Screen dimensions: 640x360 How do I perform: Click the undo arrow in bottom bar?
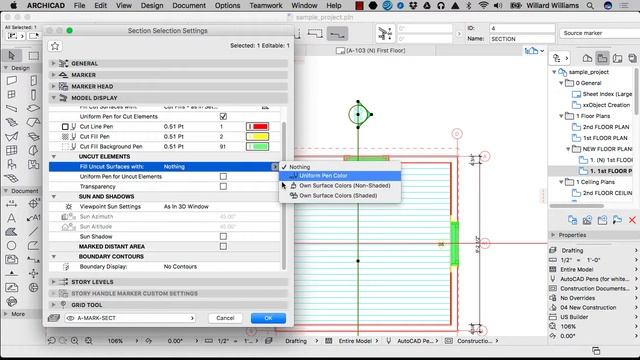pyautogui.click(x=51, y=340)
